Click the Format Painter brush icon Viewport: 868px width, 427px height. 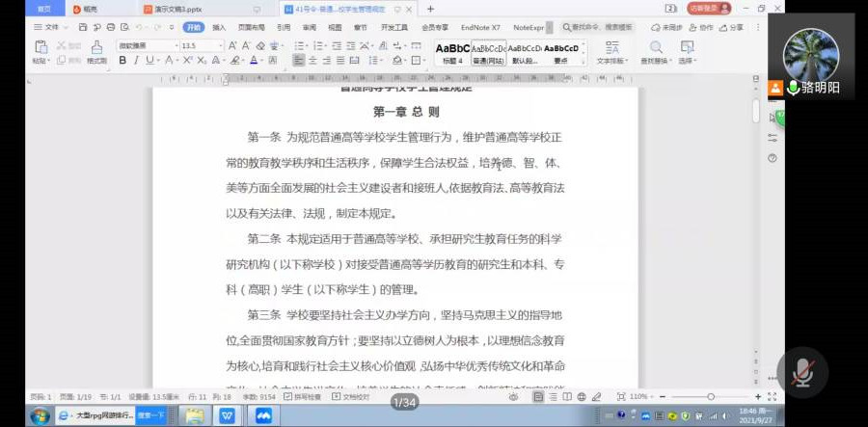96,47
